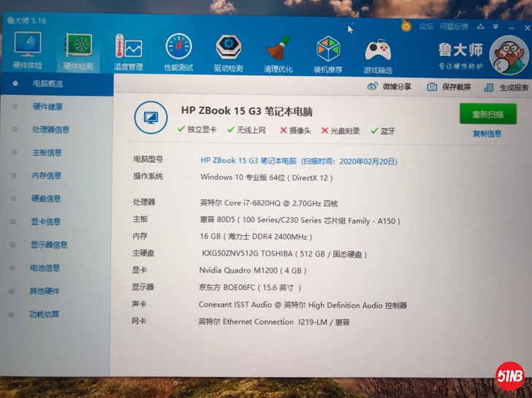This screenshot has width=532, height=398.
Task: Open the 硬件体检 hardware checkup icon
Action: 28,51
